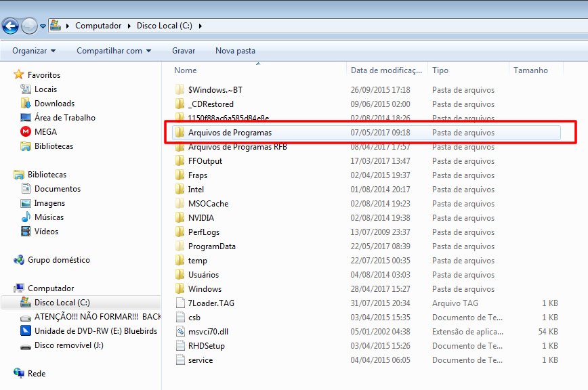This screenshot has width=588, height=390.
Task: Select the MSOCache folder
Action: click(x=208, y=204)
